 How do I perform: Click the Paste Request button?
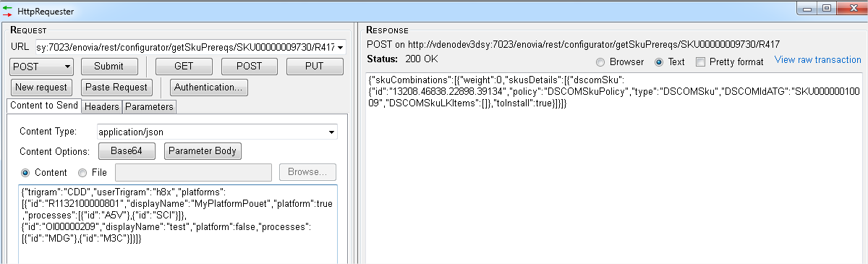point(116,88)
